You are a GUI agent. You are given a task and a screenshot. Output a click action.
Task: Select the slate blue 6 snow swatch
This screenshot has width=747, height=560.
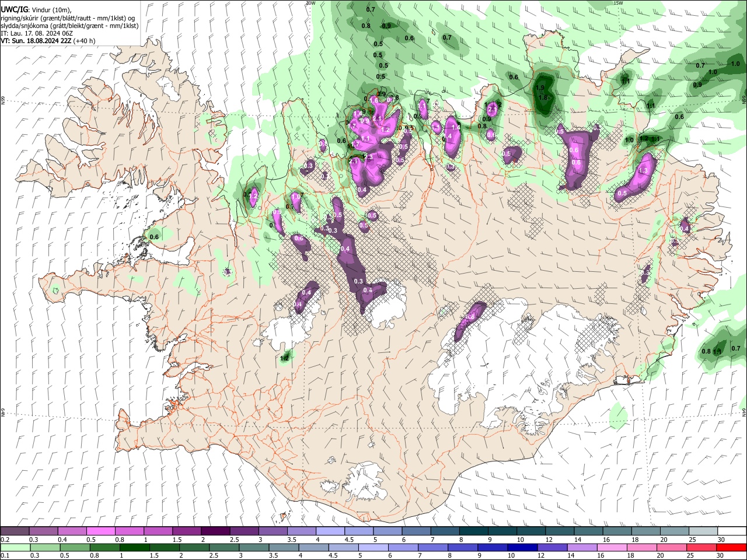(417, 531)
